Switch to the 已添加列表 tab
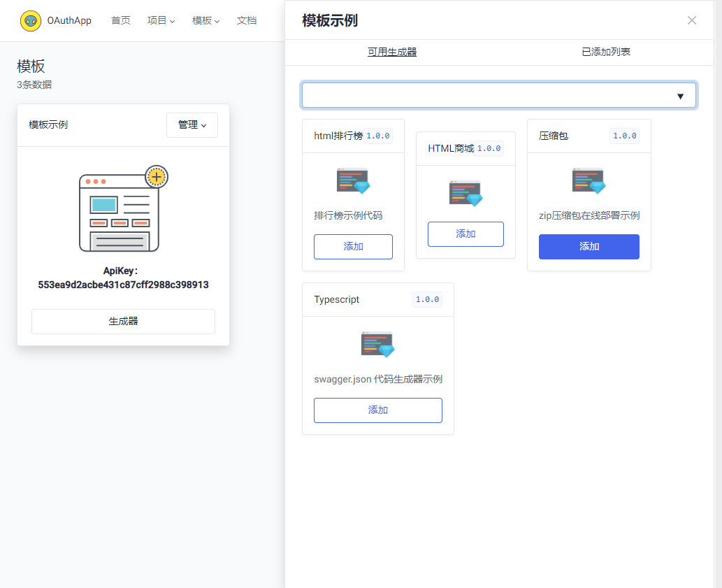Viewport: 722px width, 588px height. pos(606,52)
